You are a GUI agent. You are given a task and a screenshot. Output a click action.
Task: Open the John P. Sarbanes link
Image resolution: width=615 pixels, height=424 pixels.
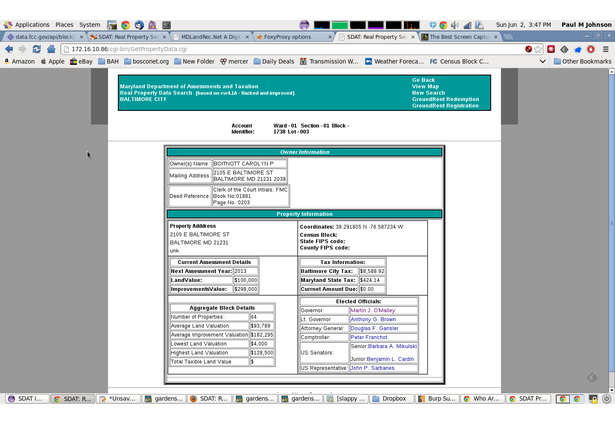click(372, 368)
